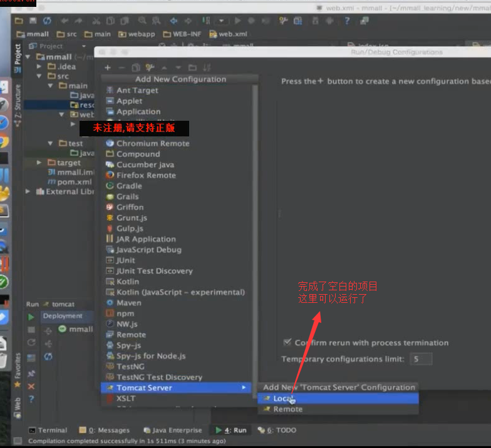Click the red X close icon in Run panel

[x=31, y=387]
